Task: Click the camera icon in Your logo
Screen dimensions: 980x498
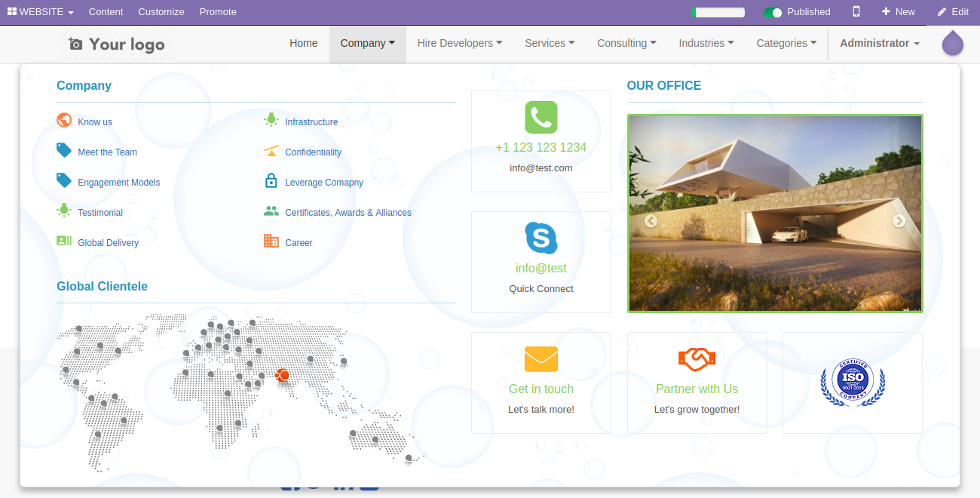Action: [x=75, y=45]
